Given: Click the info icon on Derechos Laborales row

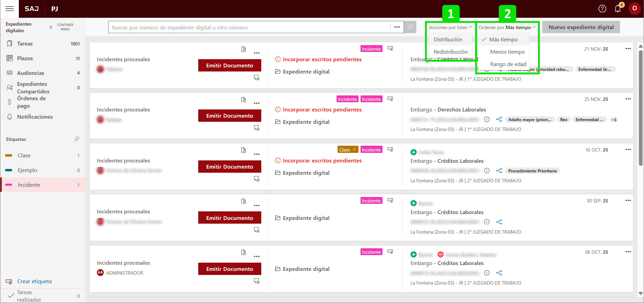Looking at the screenshot, I should coord(487,119).
